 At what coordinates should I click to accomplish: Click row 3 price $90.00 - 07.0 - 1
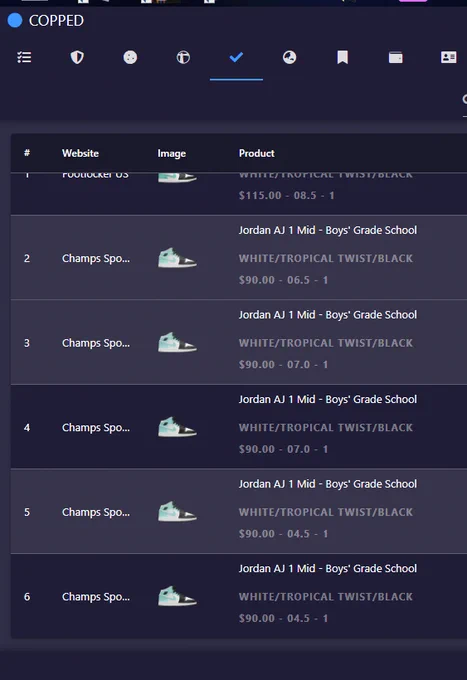click(283, 365)
